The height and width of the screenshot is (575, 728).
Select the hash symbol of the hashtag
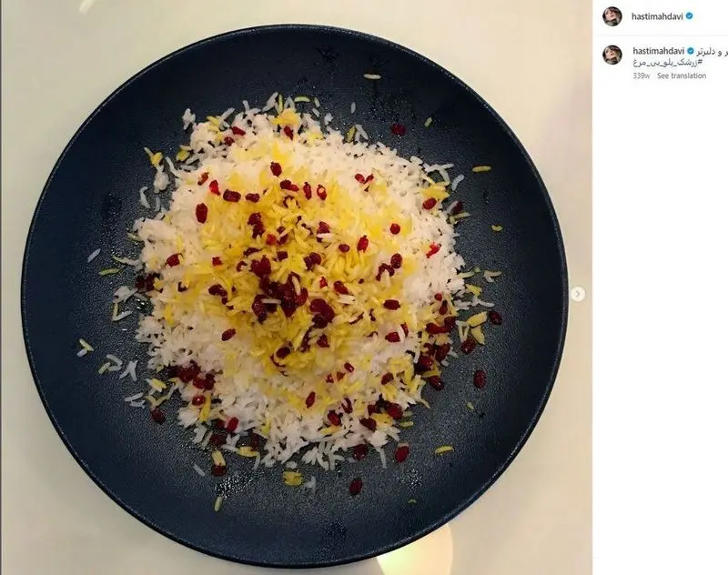(x=699, y=62)
